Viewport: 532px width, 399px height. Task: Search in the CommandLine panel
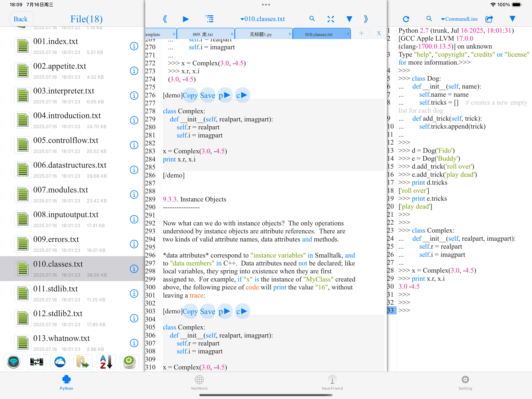click(429, 19)
